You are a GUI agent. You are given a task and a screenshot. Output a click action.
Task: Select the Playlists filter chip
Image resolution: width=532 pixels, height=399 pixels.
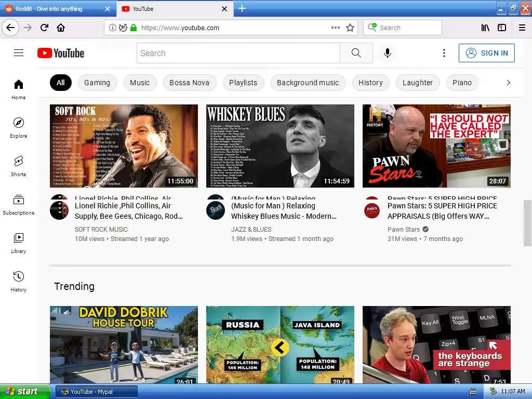(x=243, y=83)
